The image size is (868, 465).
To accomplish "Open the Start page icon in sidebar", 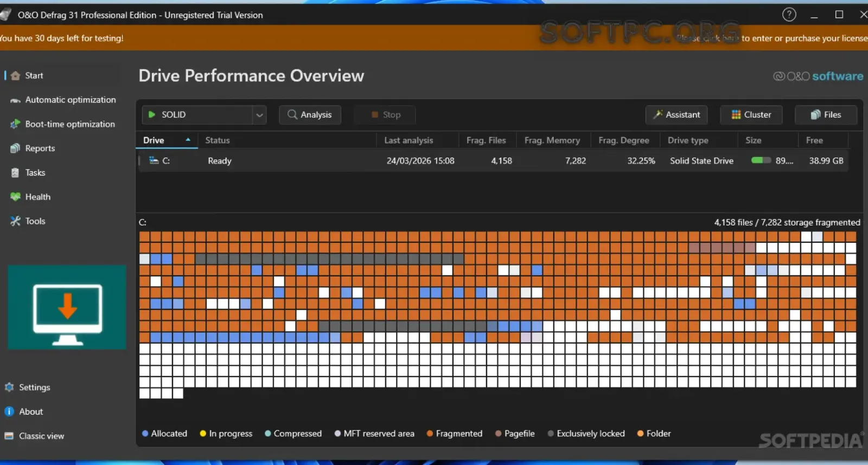I will coord(15,76).
